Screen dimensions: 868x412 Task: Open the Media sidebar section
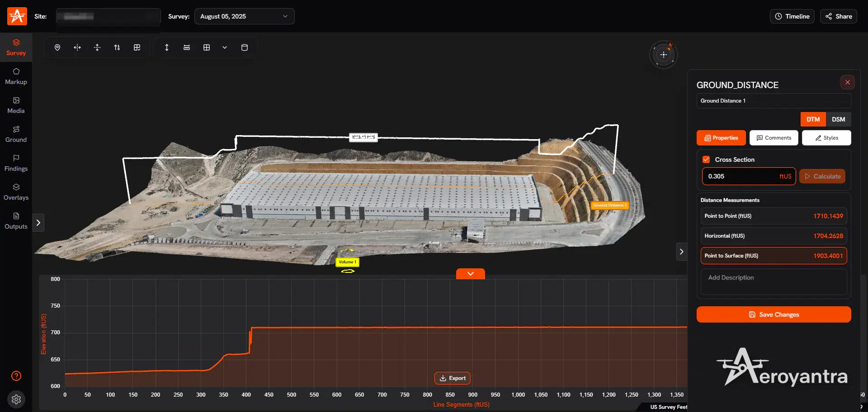(16, 105)
